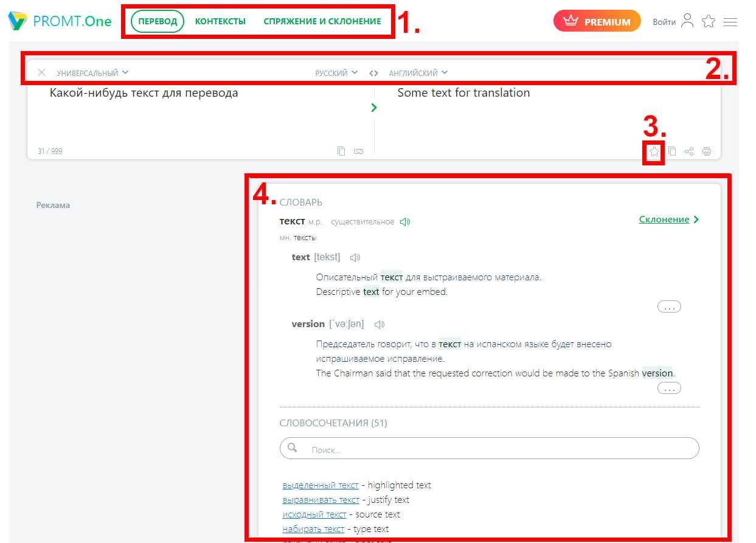The image size is (756, 543).
Task: Add translation to favorites with star icon
Action: click(x=654, y=151)
